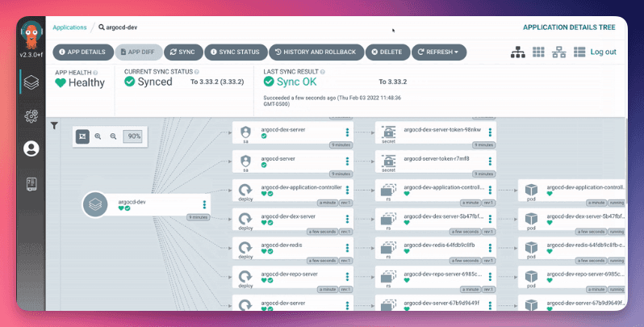The height and width of the screenshot is (327, 644).
Task: Click the v2.3.0+f version label
Action: pos(31,55)
